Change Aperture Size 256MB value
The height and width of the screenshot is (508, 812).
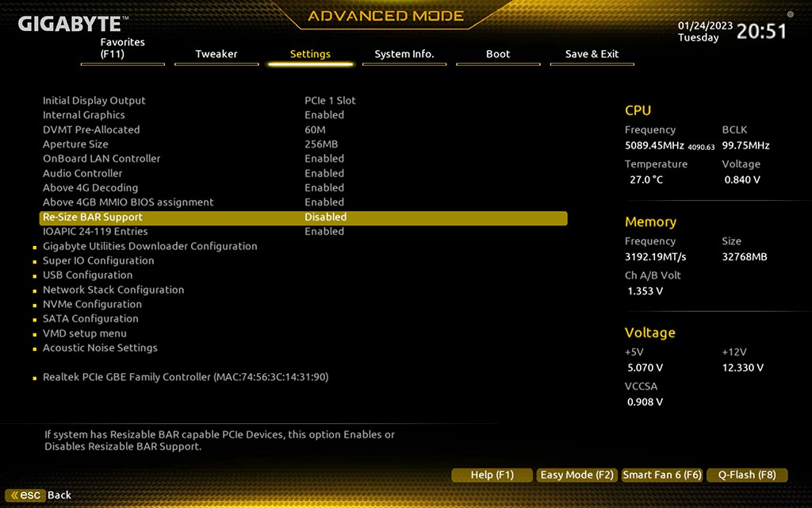(321, 144)
